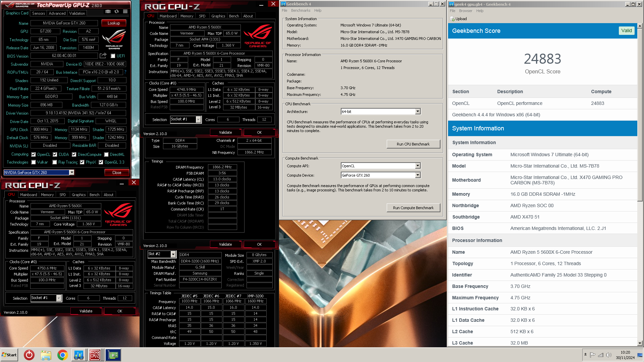Click the green Valid badge

click(x=626, y=31)
